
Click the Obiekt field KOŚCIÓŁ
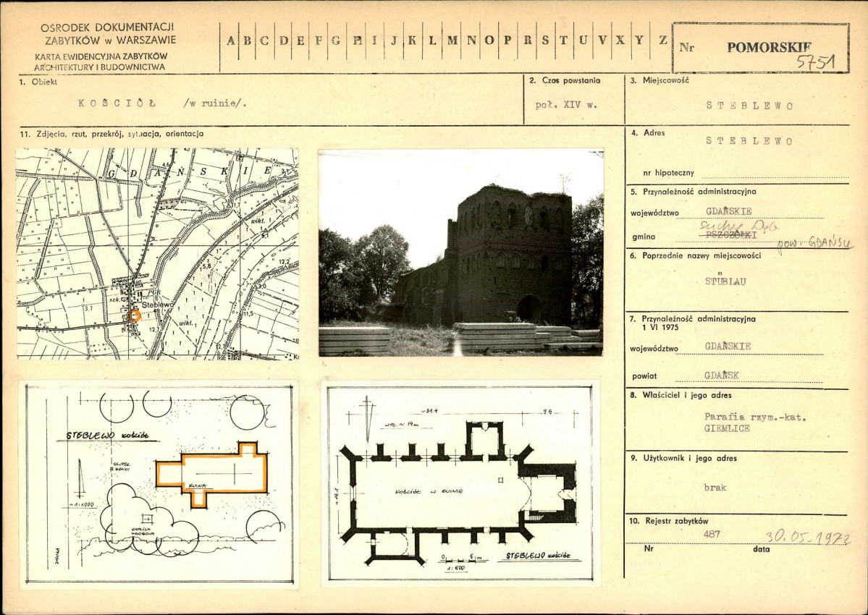click(x=161, y=103)
